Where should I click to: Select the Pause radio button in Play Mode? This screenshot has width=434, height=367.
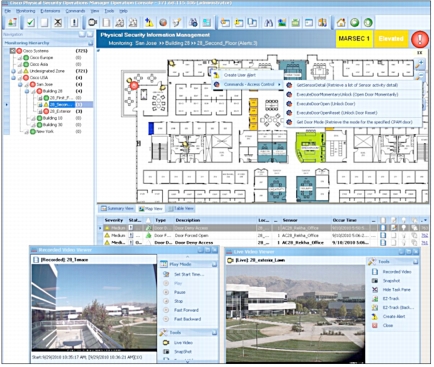tap(166, 292)
